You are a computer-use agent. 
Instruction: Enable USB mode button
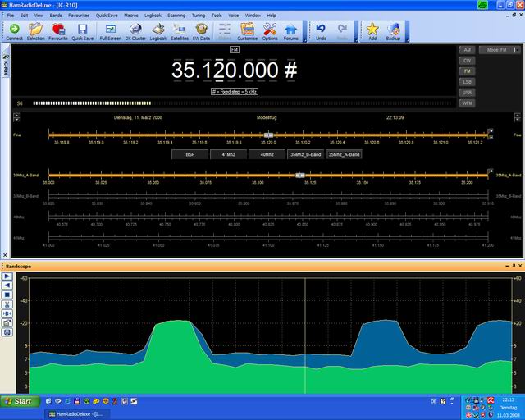coord(468,93)
